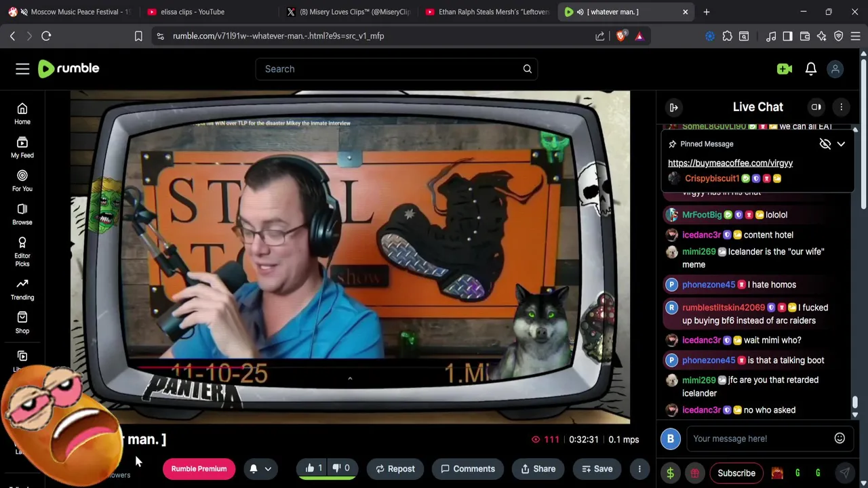Click the Brave Shields lion icon

point(620,36)
